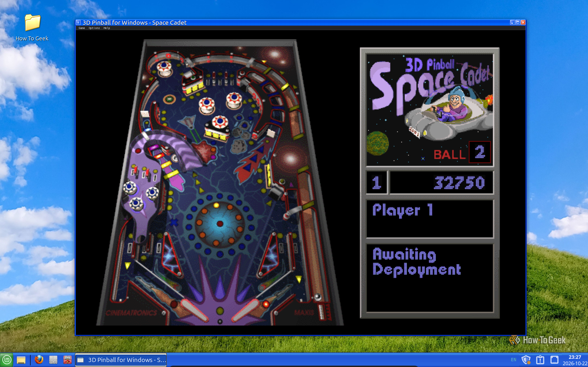Click the Awaiting Deployment message

[417, 262]
